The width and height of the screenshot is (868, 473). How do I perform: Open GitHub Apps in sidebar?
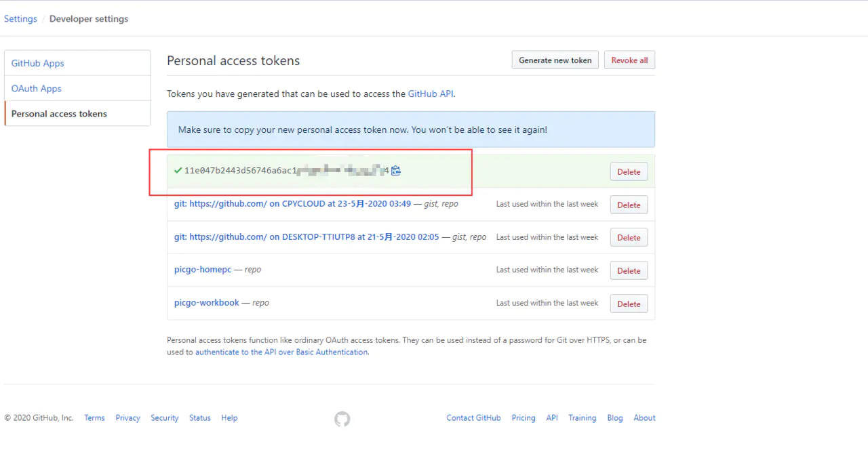pyautogui.click(x=38, y=63)
